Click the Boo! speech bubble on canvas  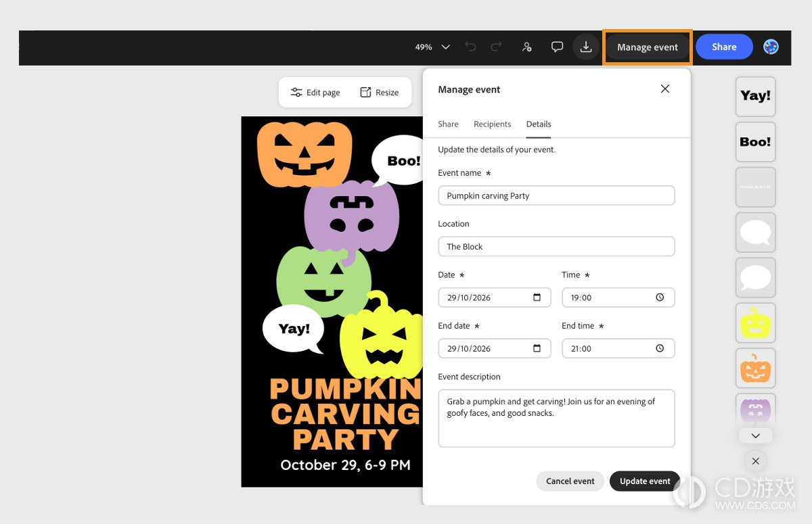[398, 161]
